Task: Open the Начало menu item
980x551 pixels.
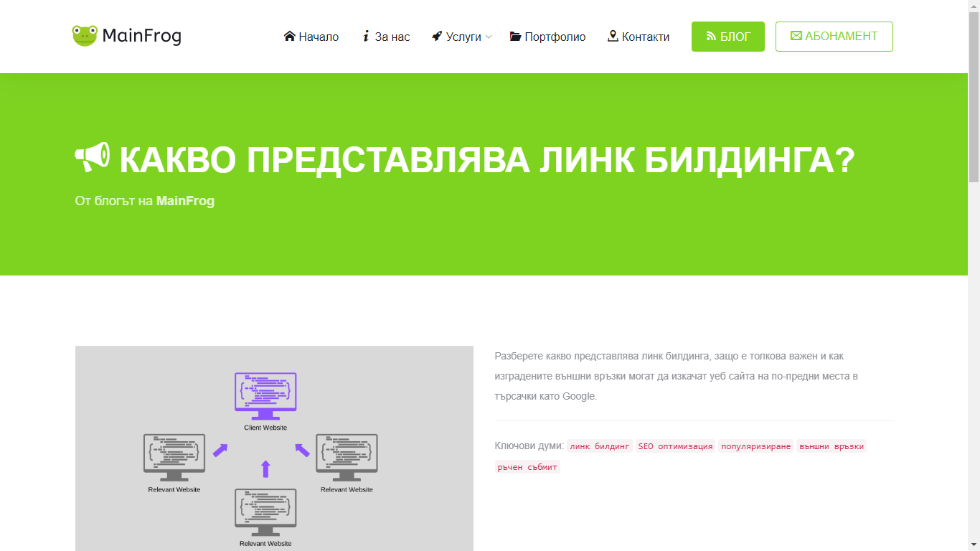Action: (x=311, y=37)
